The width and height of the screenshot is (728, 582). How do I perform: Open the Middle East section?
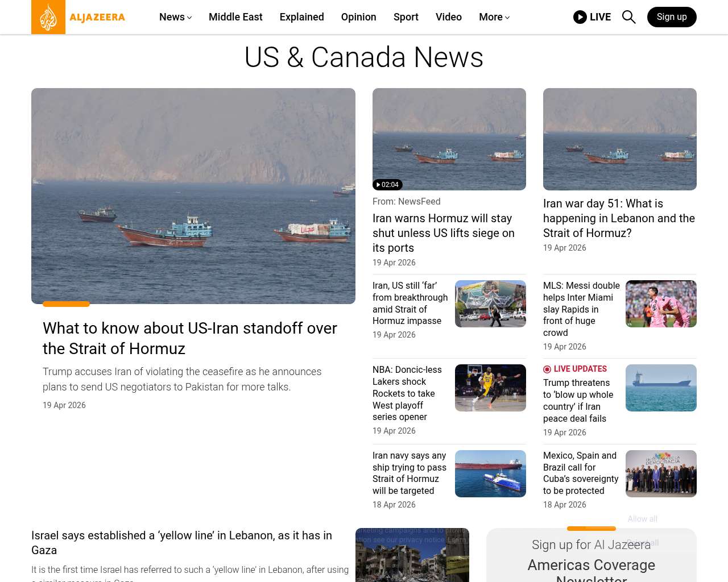[235, 17]
